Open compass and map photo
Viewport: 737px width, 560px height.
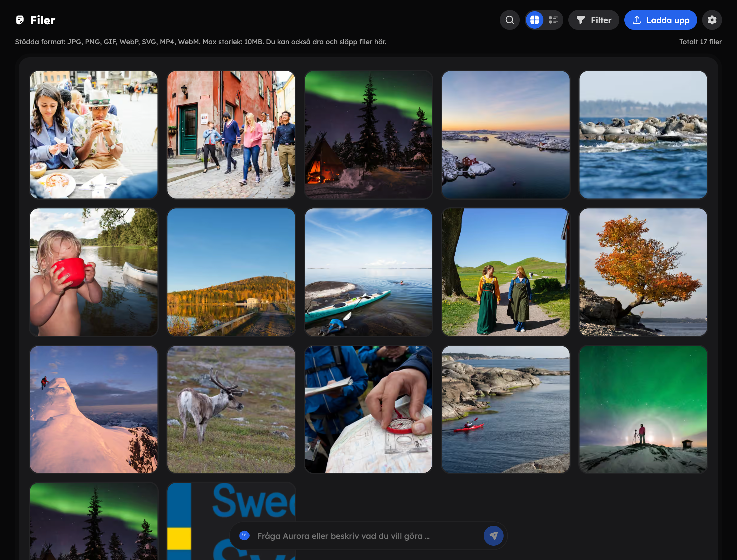tap(368, 409)
